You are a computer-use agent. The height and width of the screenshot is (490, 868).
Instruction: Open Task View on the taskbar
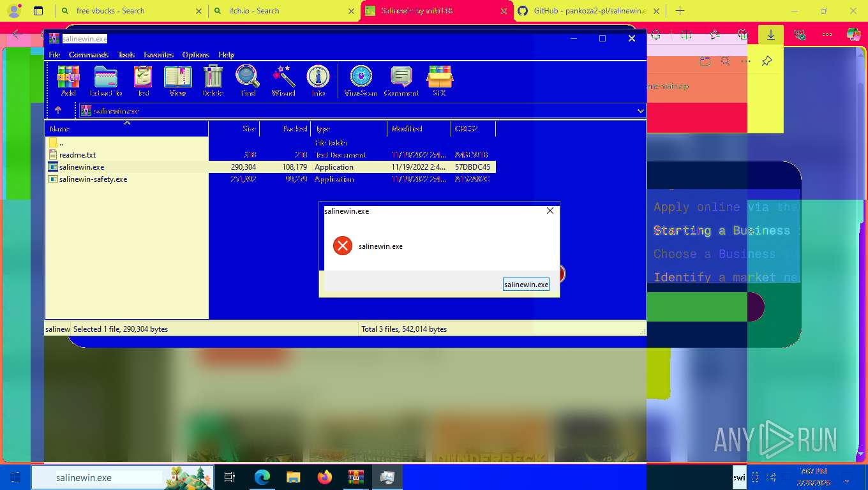coord(230,477)
